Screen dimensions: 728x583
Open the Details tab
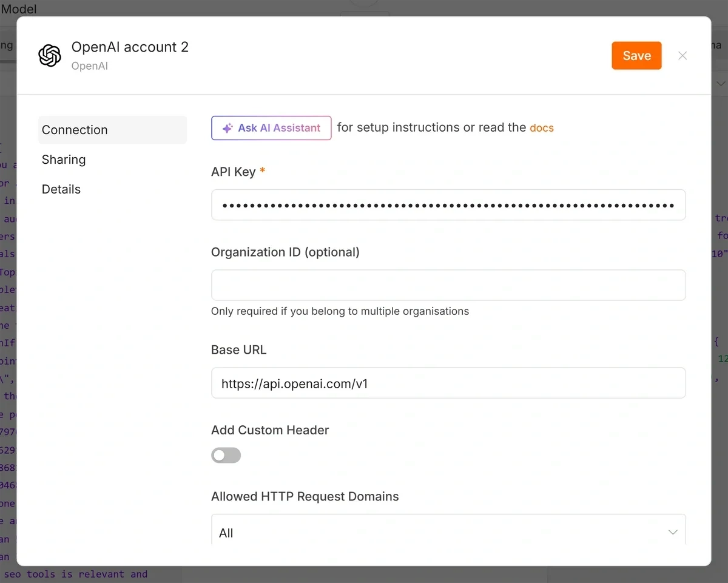[x=112, y=189]
